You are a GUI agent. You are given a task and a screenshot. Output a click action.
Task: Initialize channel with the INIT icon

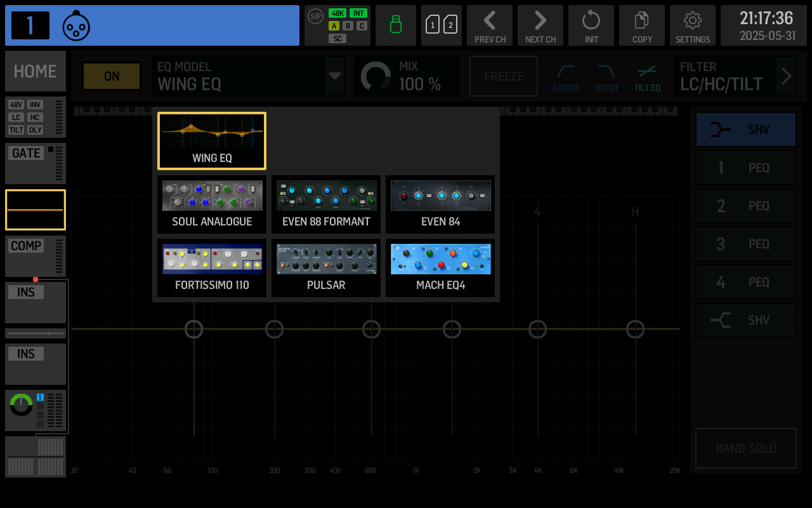(591, 25)
